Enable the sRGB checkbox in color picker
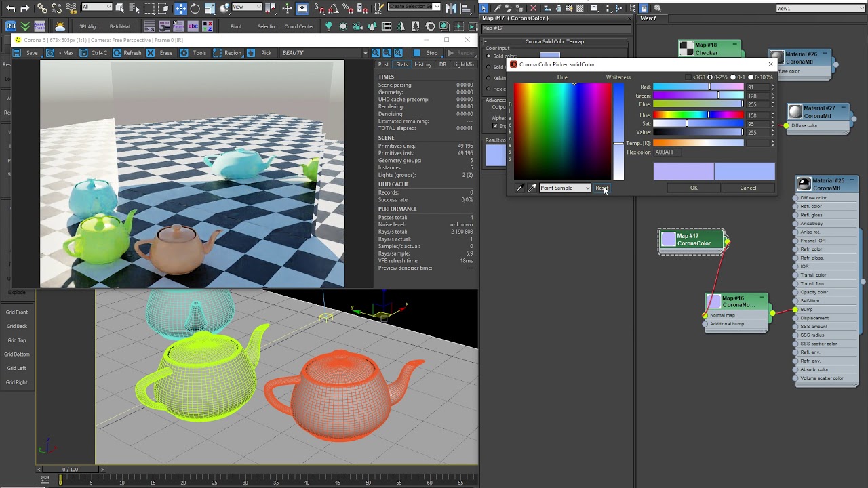This screenshot has height=488, width=868. tap(689, 77)
